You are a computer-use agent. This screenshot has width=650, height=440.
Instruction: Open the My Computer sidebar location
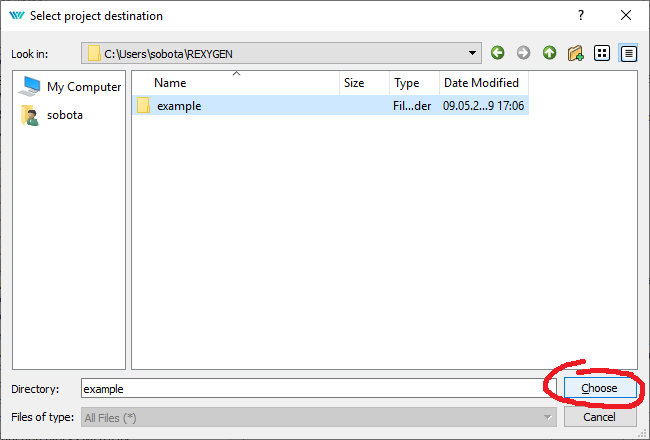[x=70, y=87]
